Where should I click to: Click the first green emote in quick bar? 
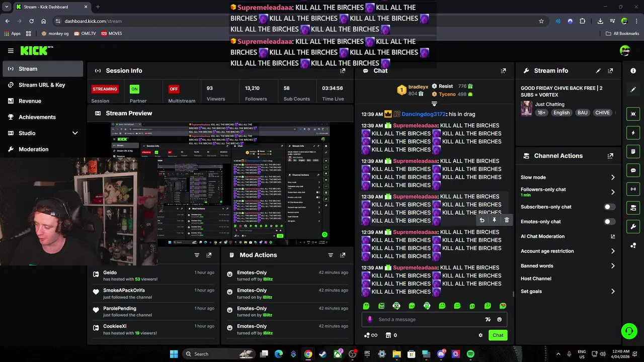(366, 306)
